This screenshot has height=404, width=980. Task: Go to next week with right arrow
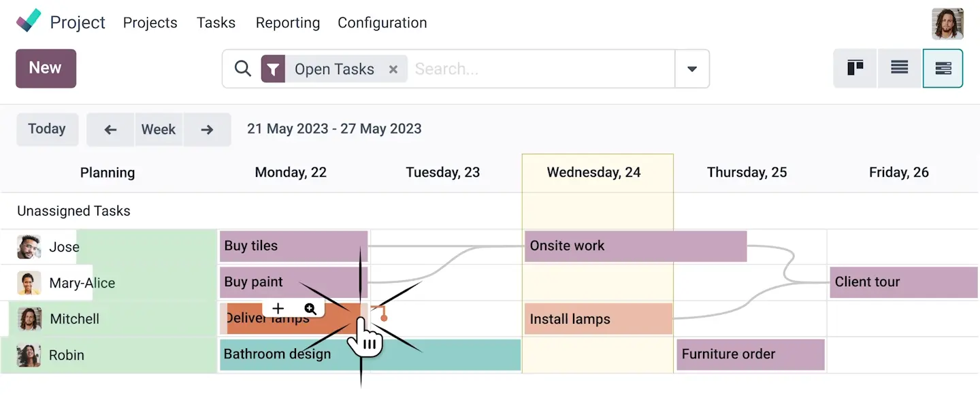tap(208, 129)
